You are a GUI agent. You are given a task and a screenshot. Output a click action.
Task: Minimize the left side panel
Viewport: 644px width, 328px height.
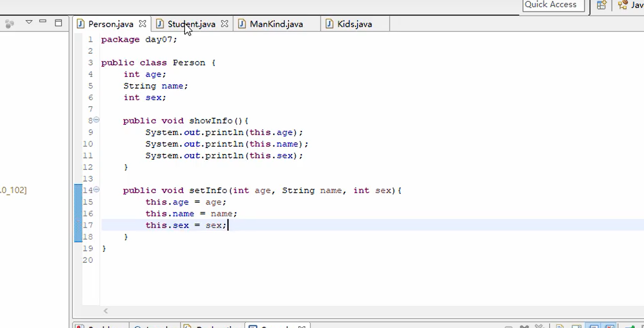(43, 21)
